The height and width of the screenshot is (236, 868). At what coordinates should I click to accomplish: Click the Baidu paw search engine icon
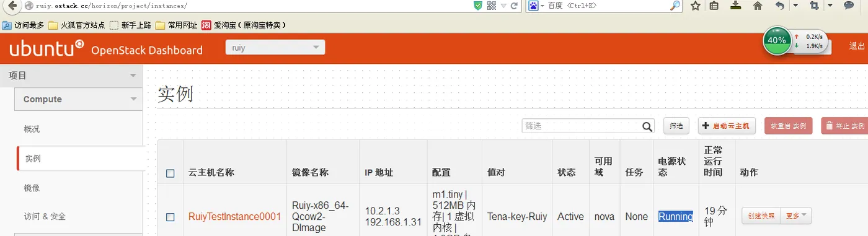[533, 6]
